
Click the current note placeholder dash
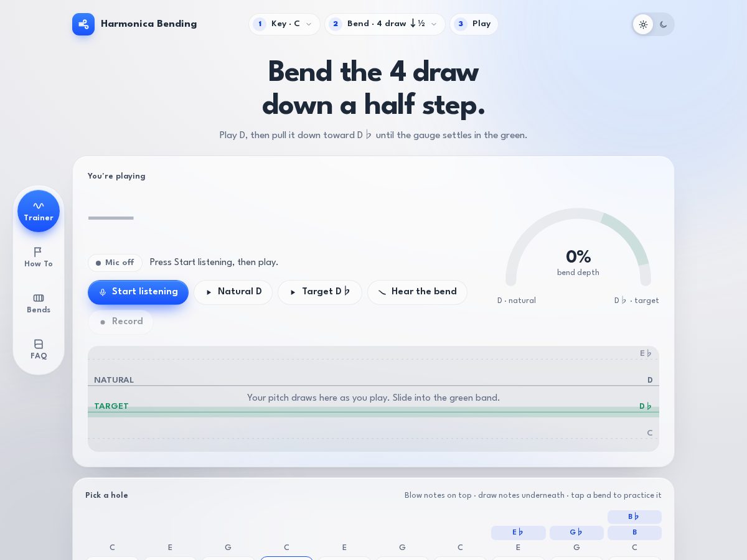111,218
